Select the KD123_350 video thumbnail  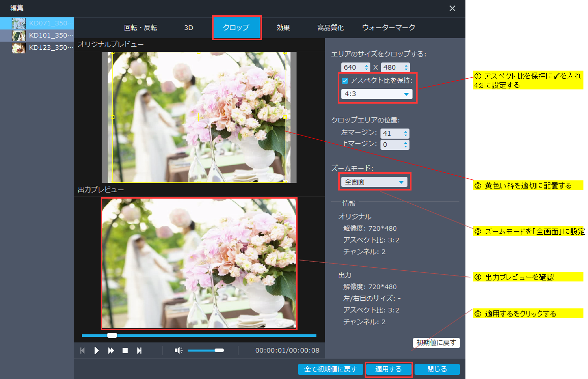(19, 48)
